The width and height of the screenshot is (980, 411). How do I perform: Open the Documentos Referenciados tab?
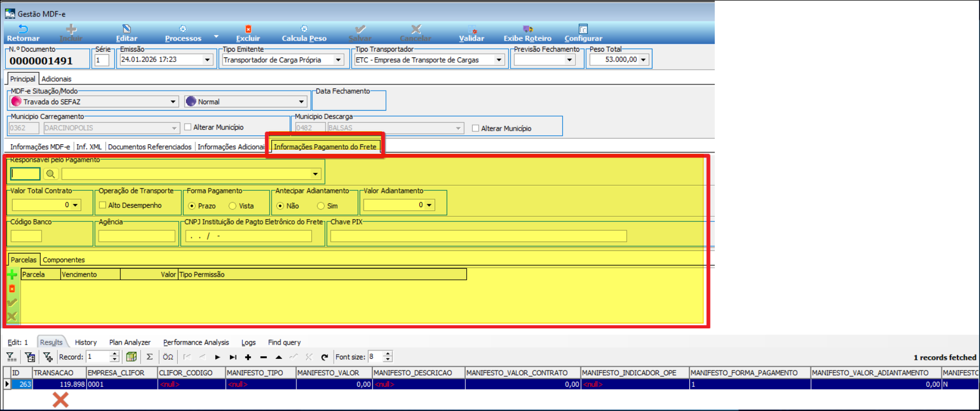tap(149, 147)
